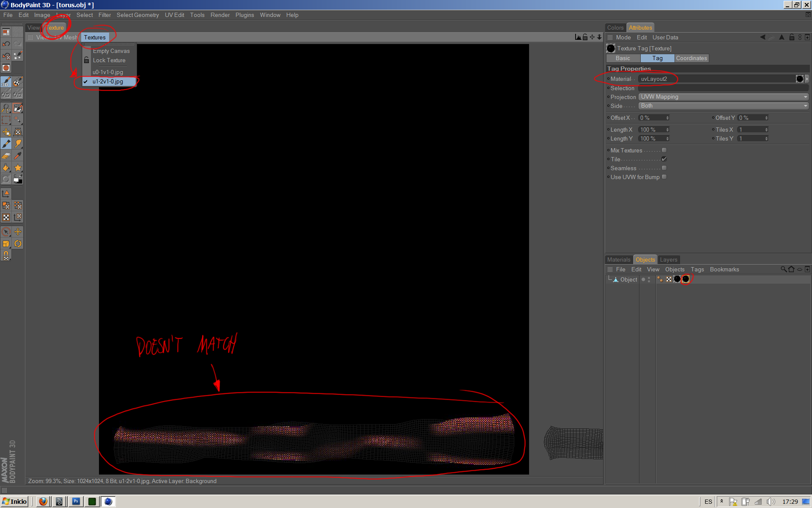Select the highlighted texture tag on Object
Image resolution: width=812 pixels, height=508 pixels.
686,279
